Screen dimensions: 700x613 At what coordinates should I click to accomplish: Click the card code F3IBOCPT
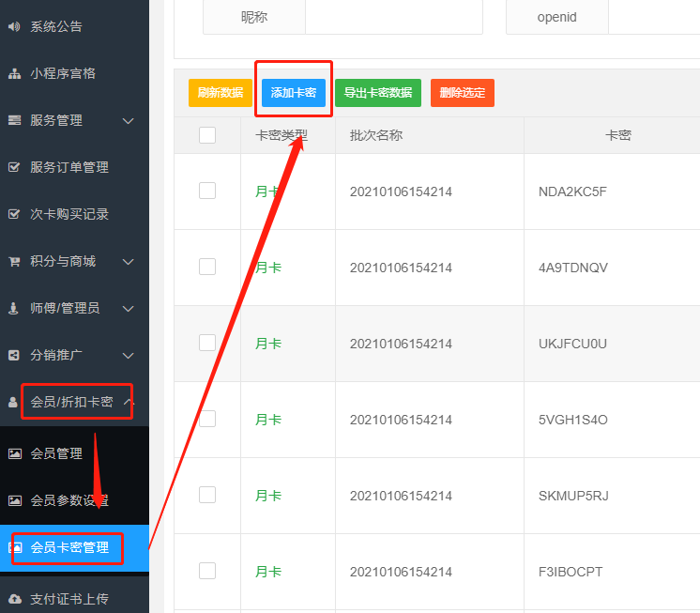(x=571, y=572)
